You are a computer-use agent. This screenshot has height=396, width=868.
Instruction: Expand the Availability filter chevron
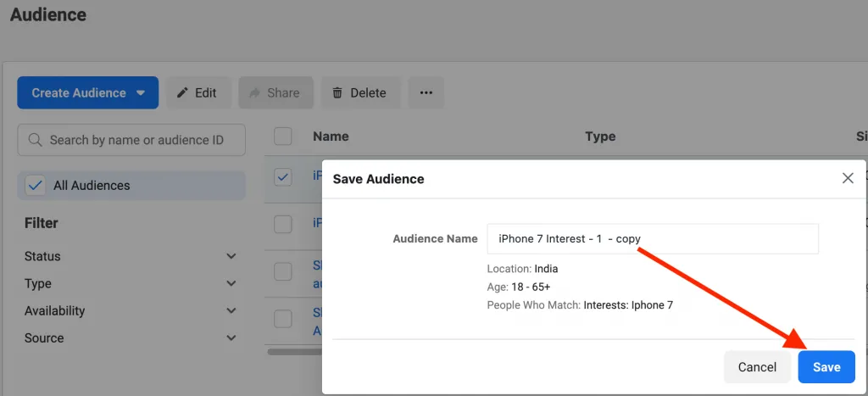coord(231,310)
